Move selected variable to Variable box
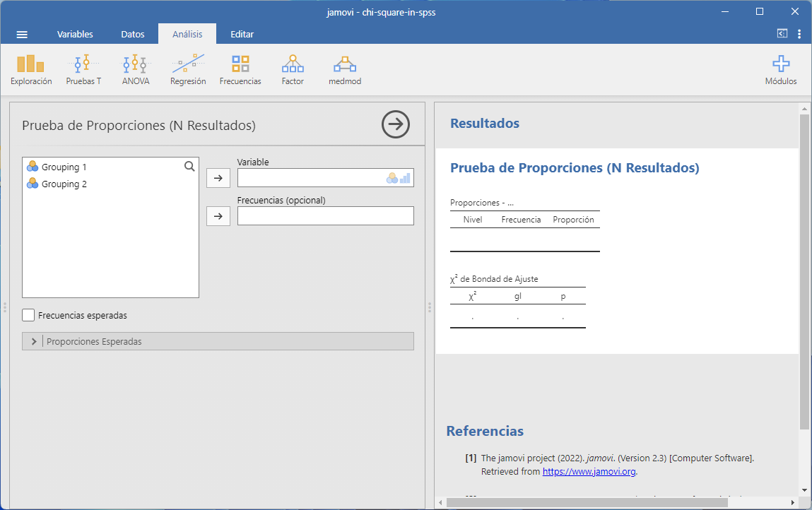The width and height of the screenshot is (812, 510). coord(218,178)
